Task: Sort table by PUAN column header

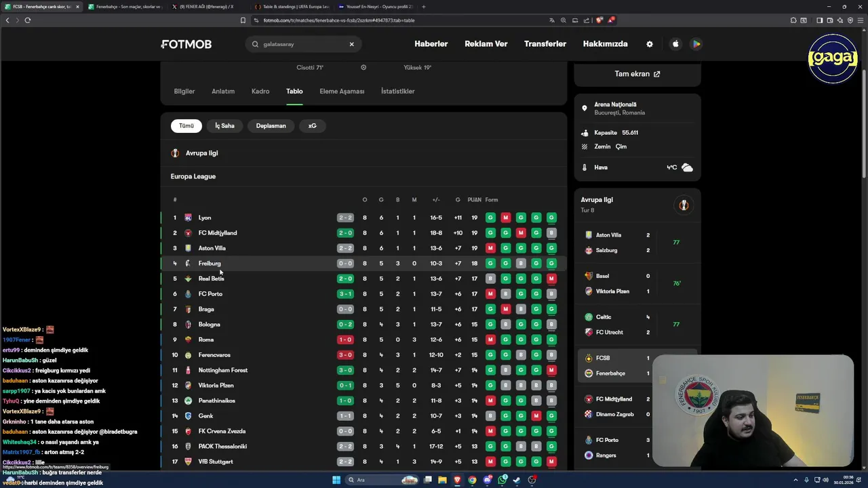Action: tap(474, 200)
